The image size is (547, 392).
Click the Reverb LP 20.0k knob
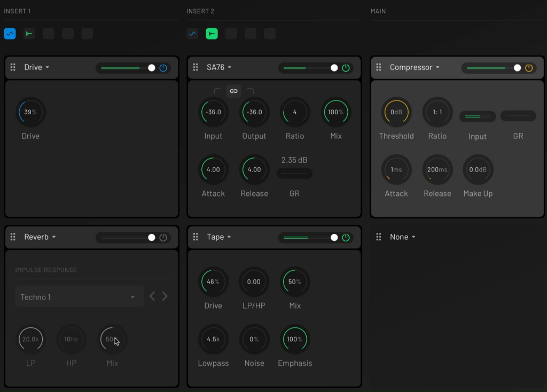30,339
